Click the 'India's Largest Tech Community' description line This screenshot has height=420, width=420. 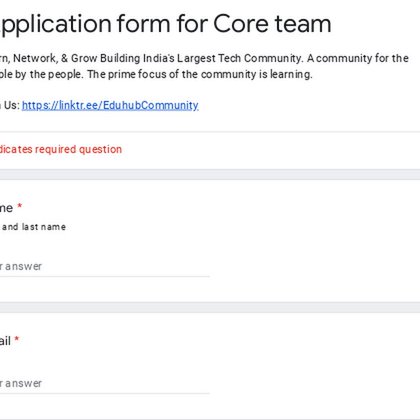pyautogui.click(x=204, y=58)
